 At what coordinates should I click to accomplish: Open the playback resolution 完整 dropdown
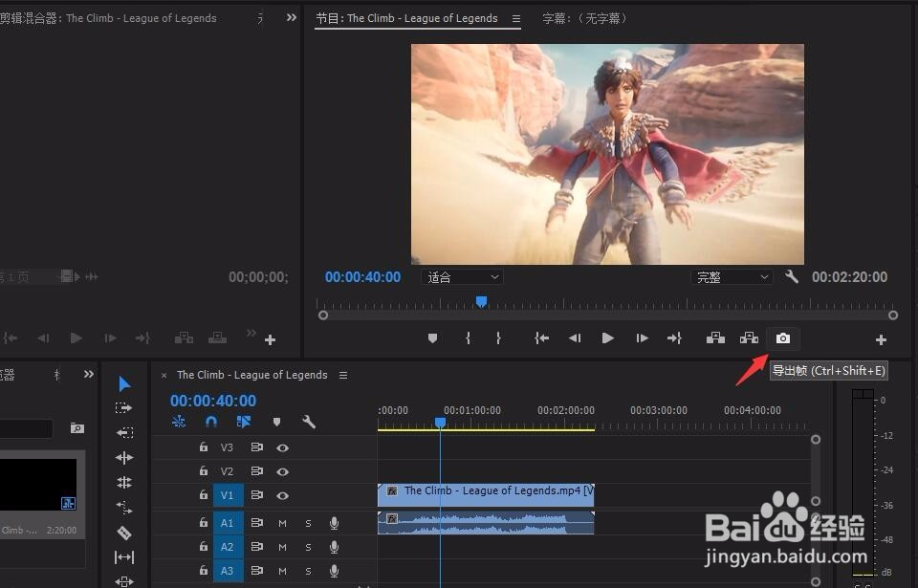pos(732,277)
